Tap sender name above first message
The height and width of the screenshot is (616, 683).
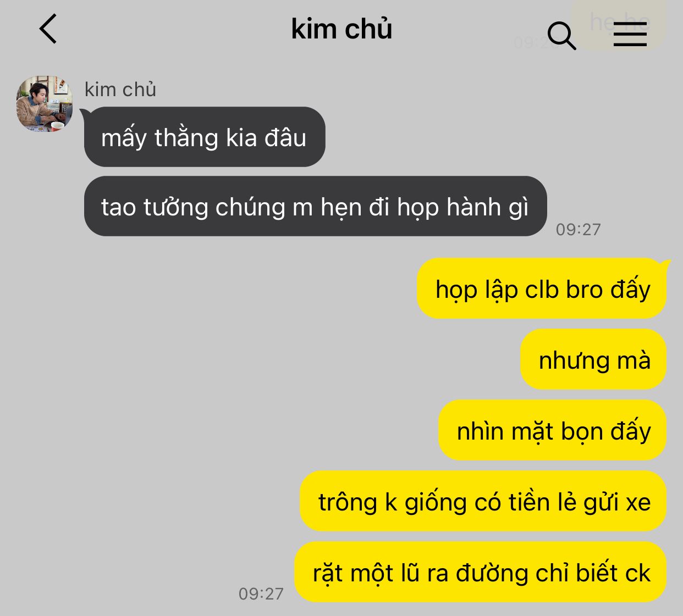point(120,90)
